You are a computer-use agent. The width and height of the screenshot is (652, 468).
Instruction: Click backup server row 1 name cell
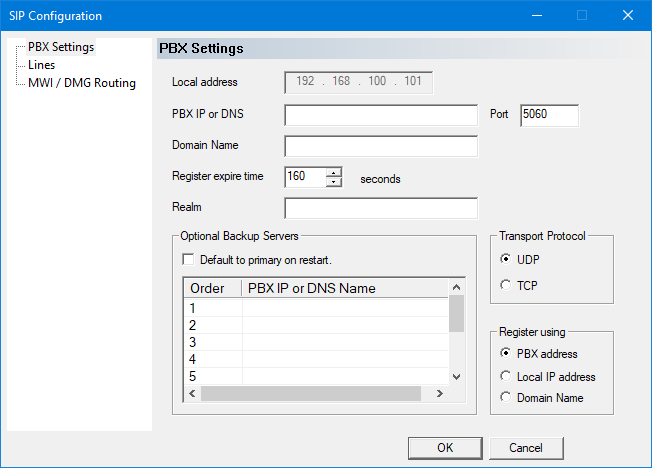tap(344, 308)
